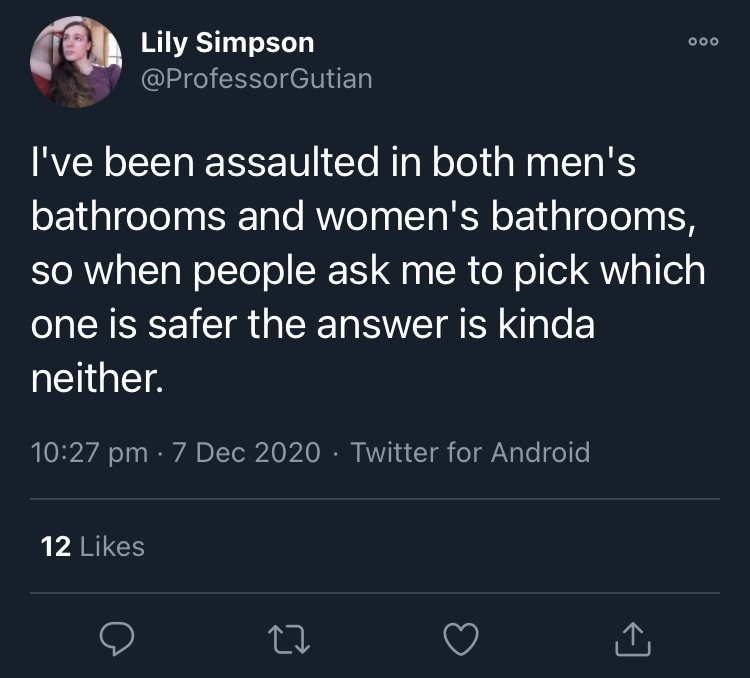
Task: Like the tweet with the heart icon
Action: (461, 639)
